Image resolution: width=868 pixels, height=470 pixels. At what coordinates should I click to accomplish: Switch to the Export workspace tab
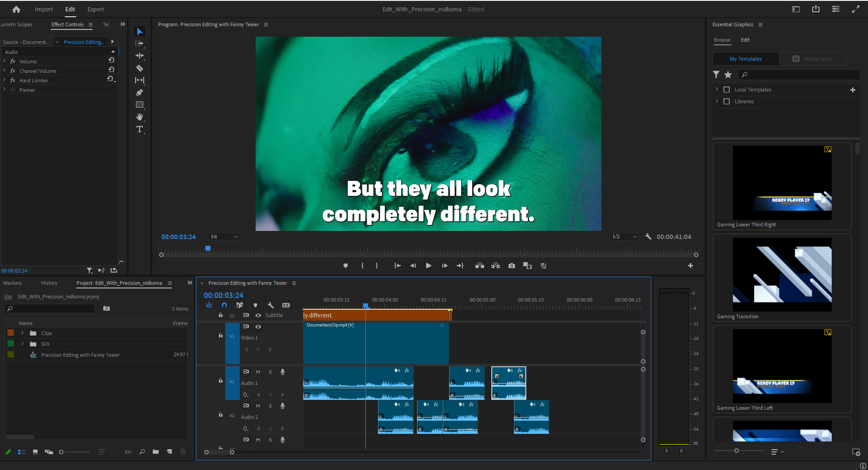click(95, 9)
